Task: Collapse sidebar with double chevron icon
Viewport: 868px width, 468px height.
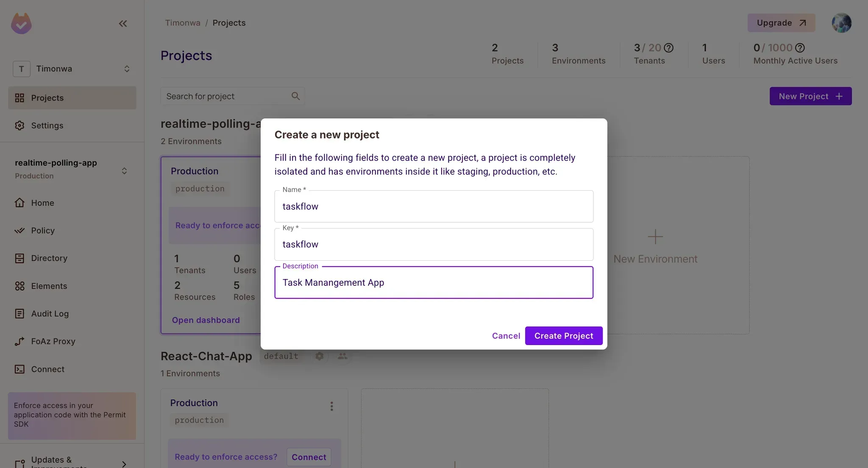Action: (123, 24)
